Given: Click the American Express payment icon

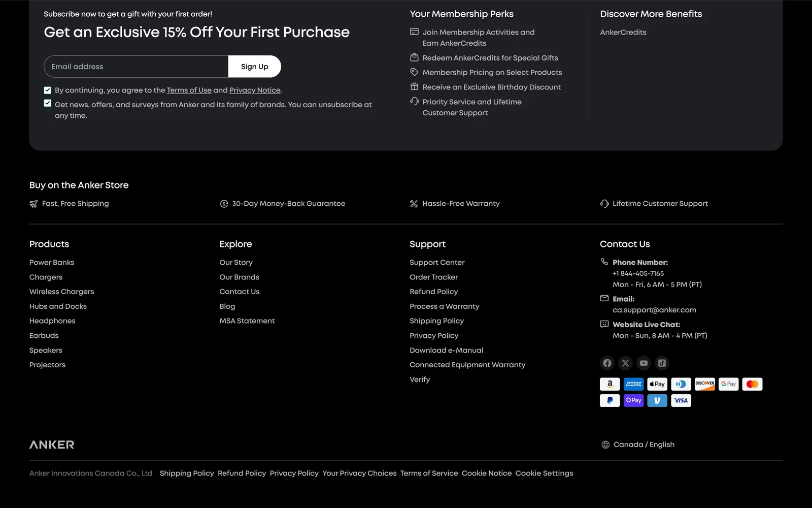Looking at the screenshot, I should tap(633, 384).
